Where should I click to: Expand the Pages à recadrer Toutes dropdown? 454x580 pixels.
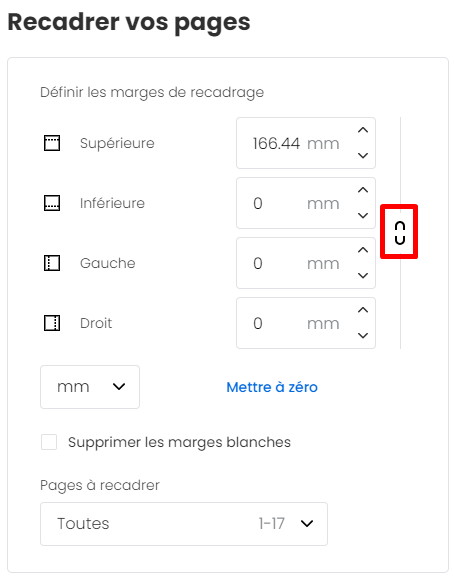point(184,524)
